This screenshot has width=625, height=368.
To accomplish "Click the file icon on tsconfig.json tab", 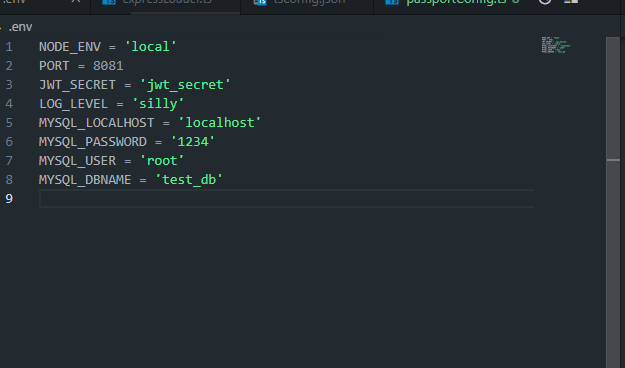I will (x=260, y=2).
